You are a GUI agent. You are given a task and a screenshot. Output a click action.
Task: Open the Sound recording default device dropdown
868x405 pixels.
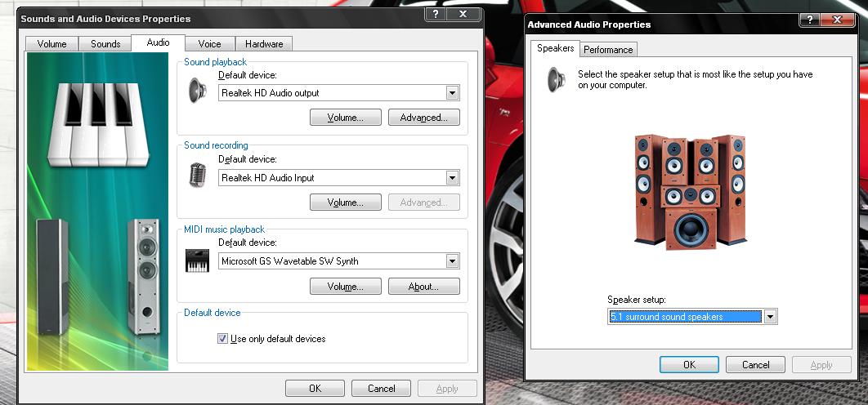coord(452,178)
